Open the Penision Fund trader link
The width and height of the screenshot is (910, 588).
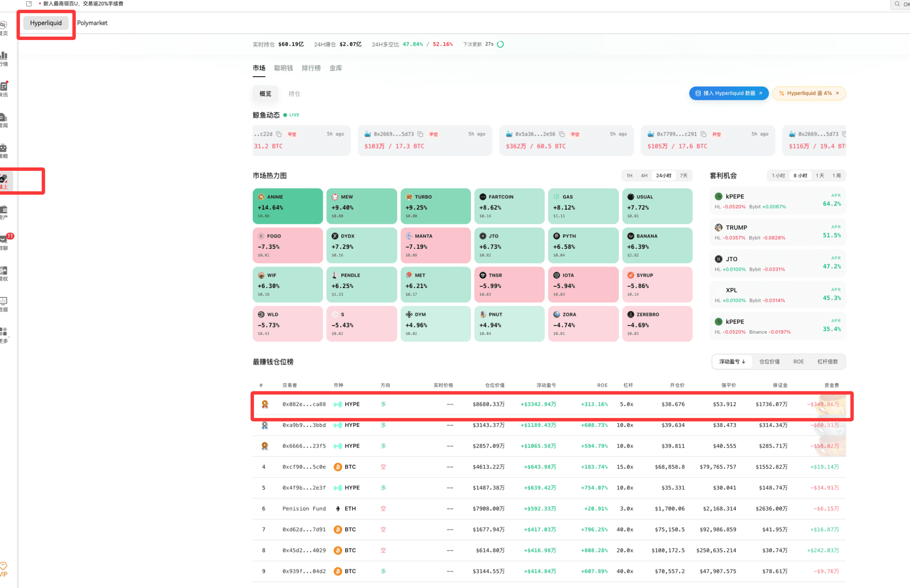[x=304, y=509]
